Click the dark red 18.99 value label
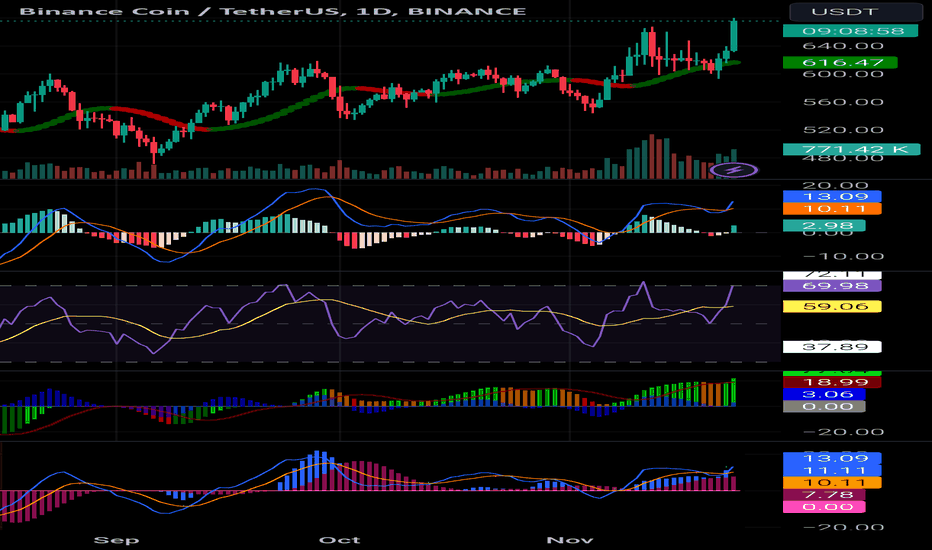Screen dimensions: 932x550 tap(832, 382)
